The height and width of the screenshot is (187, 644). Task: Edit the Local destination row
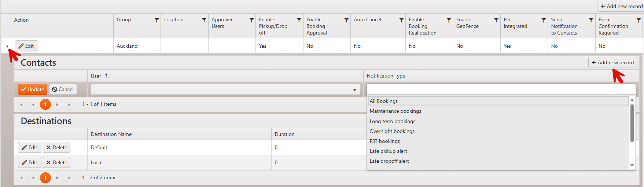tap(29, 162)
